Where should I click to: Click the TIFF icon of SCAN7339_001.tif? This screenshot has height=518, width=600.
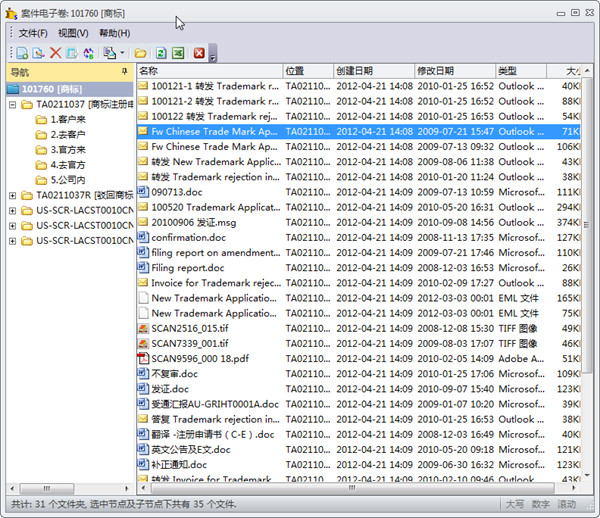pos(143,343)
